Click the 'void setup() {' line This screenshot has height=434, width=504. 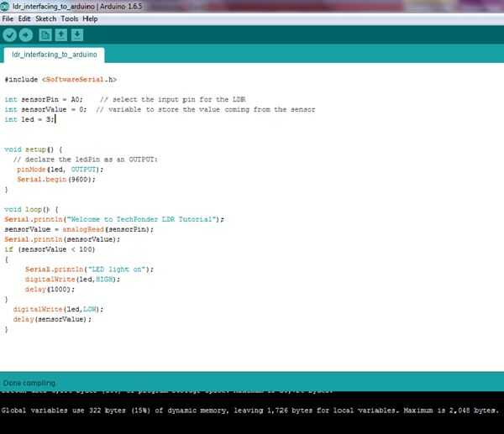coord(34,149)
